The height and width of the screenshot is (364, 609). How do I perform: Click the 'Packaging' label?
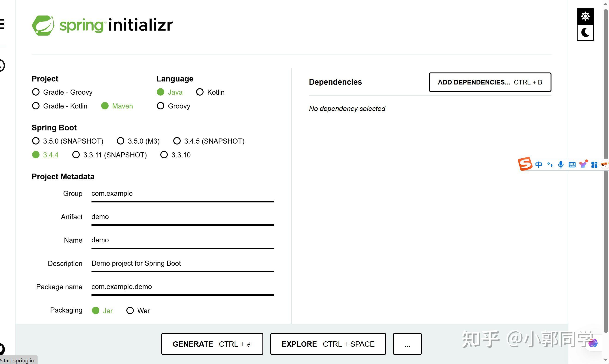(x=66, y=310)
